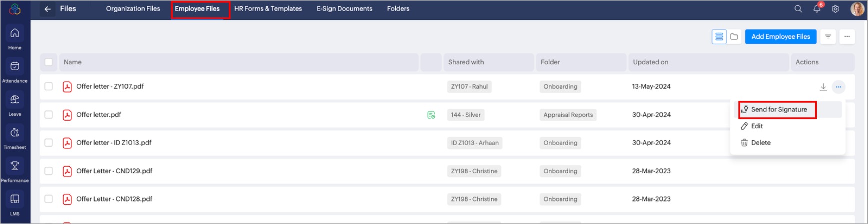Click PDF icon of Offer Letter - CND129.pdf

(67, 171)
